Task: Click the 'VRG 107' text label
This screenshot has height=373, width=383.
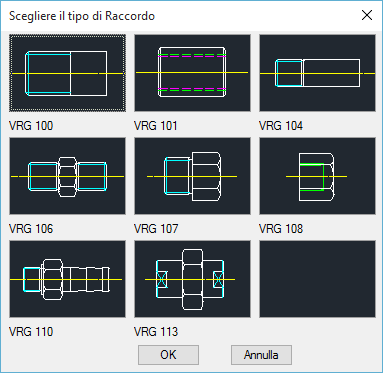Action: coord(156,229)
